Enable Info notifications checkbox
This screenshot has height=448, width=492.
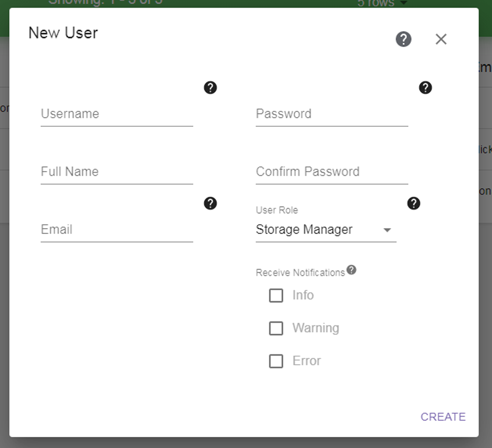point(276,296)
